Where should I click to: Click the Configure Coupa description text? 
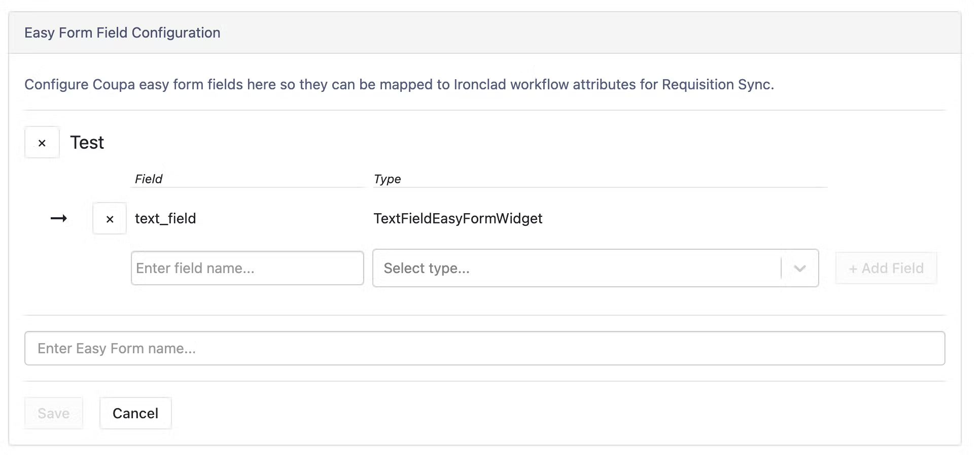point(399,84)
